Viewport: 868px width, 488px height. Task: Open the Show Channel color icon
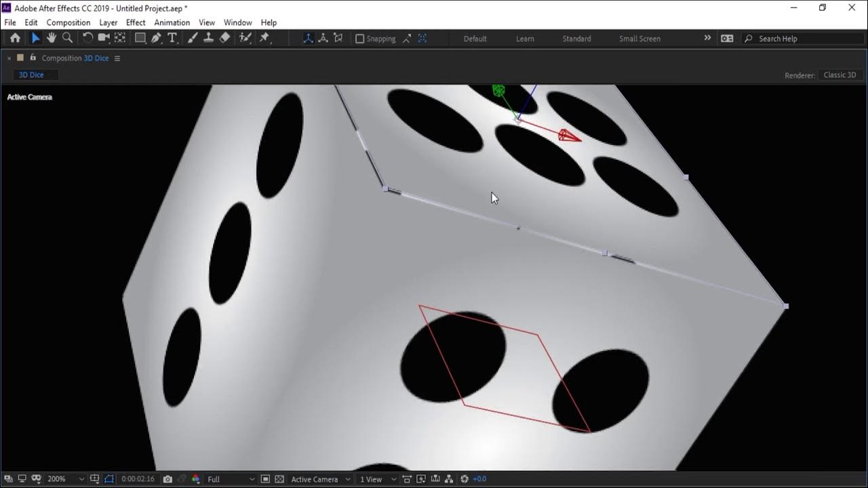tap(196, 479)
